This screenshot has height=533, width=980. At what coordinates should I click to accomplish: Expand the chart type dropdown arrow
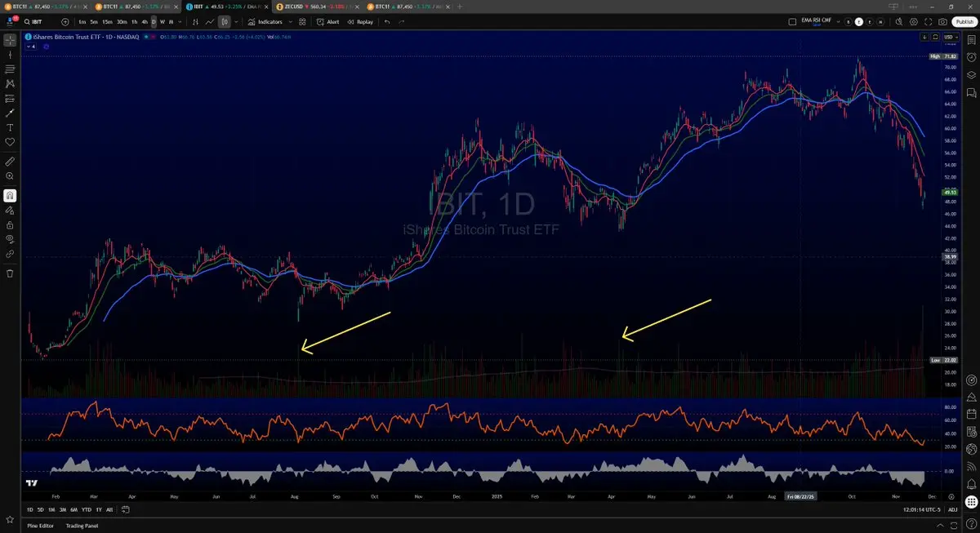tap(236, 22)
